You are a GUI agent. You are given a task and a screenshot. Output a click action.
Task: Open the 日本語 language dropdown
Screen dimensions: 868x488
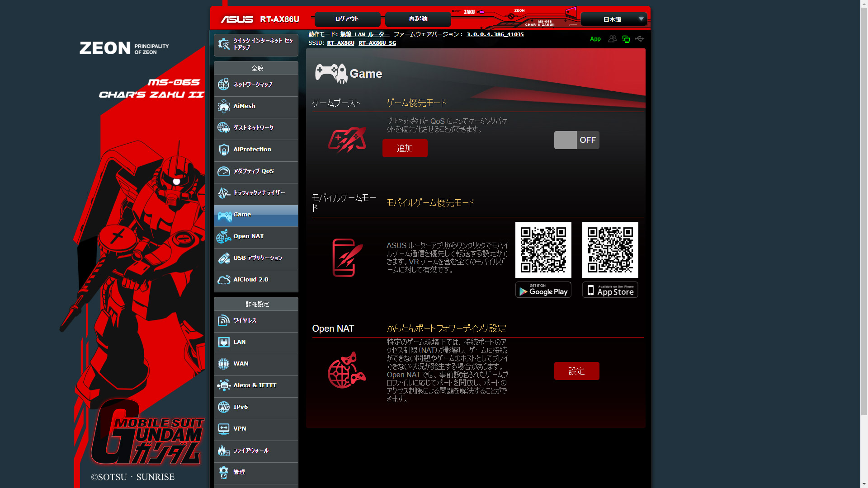pyautogui.click(x=613, y=19)
